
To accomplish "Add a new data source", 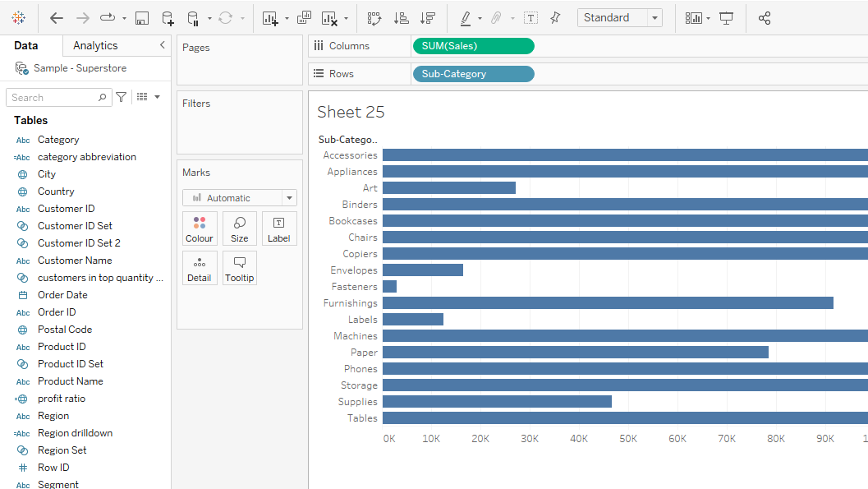I will pyautogui.click(x=168, y=18).
